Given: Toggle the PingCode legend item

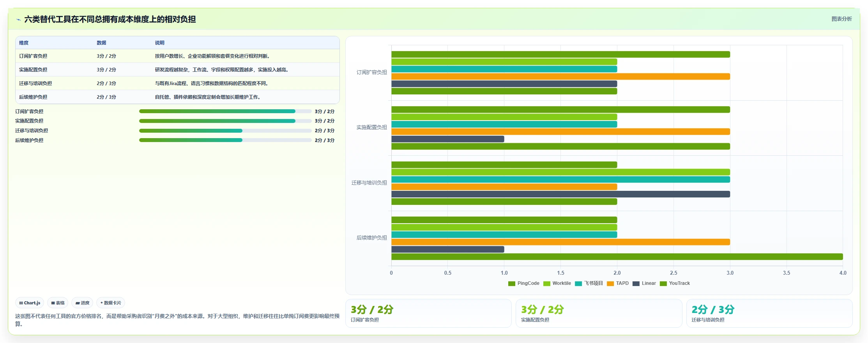Looking at the screenshot, I should (x=523, y=283).
